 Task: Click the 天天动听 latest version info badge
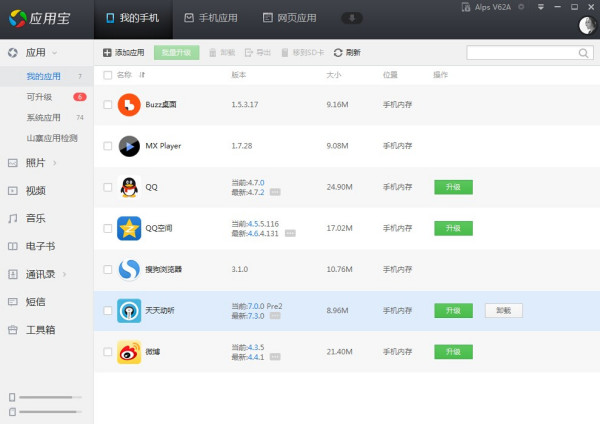[275, 316]
